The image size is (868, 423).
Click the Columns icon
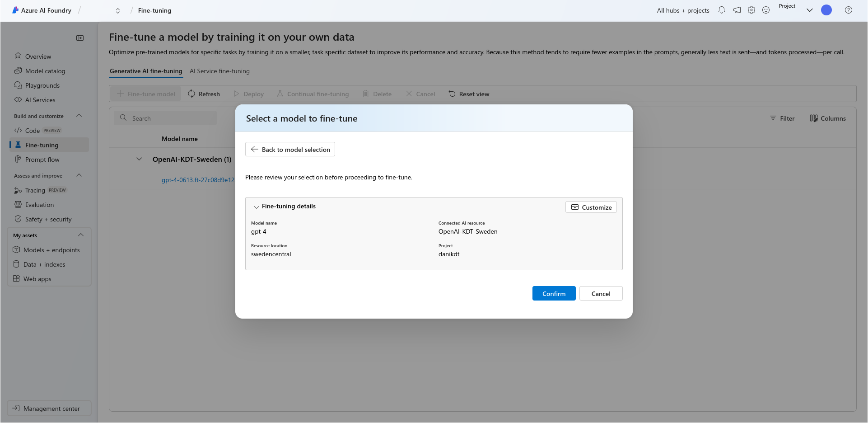coord(814,118)
